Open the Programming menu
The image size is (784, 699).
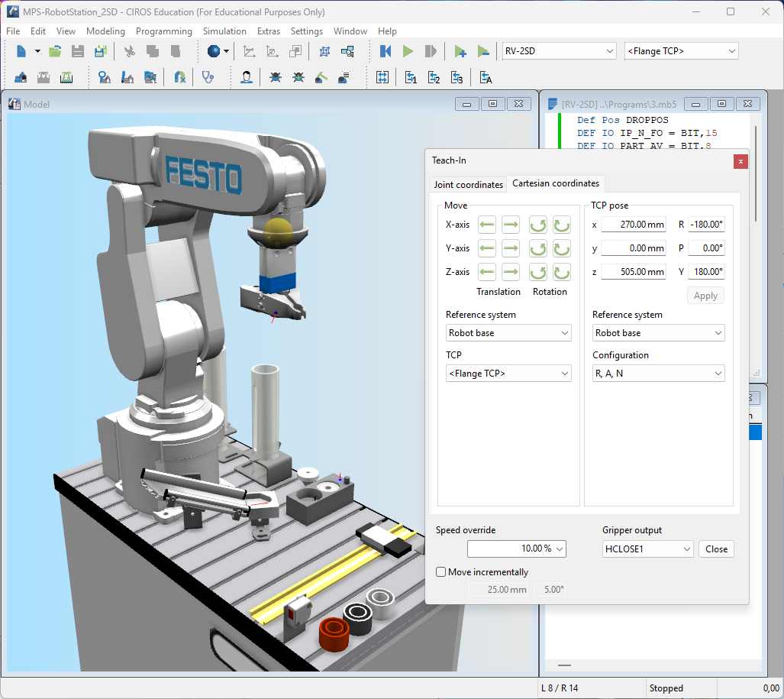164,31
